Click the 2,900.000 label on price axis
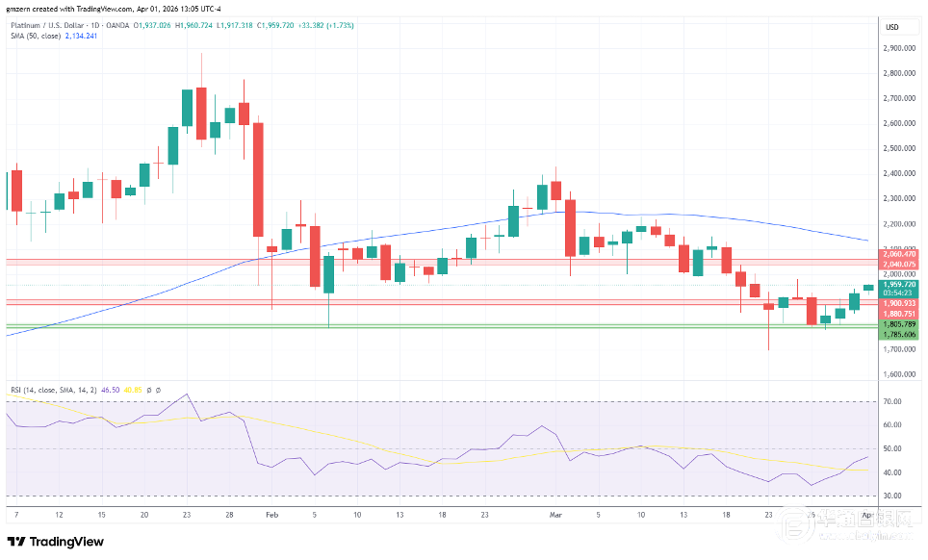Viewport: 928px width, 560px height. (x=897, y=48)
